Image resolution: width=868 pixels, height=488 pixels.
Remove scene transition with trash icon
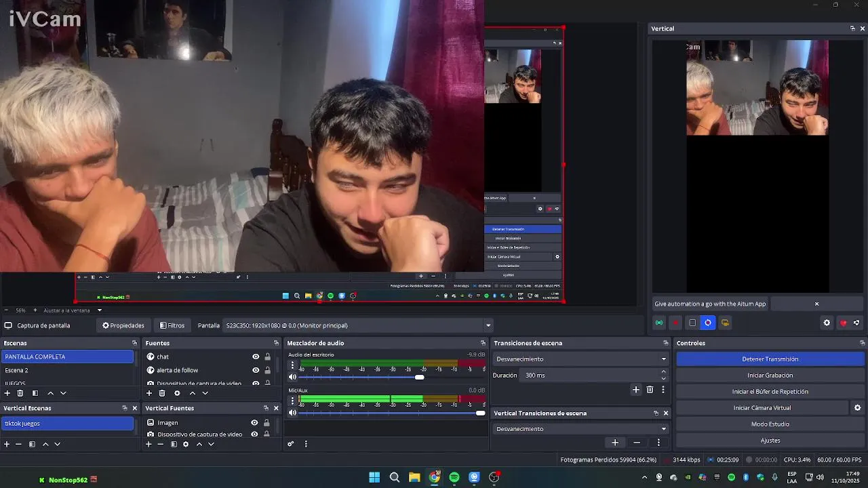pyautogui.click(x=650, y=389)
